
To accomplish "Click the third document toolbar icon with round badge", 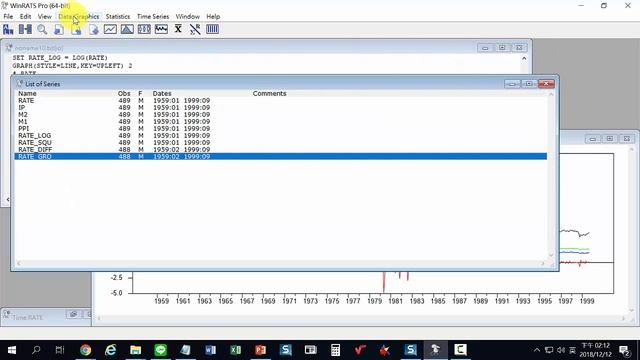I will click(93, 29).
